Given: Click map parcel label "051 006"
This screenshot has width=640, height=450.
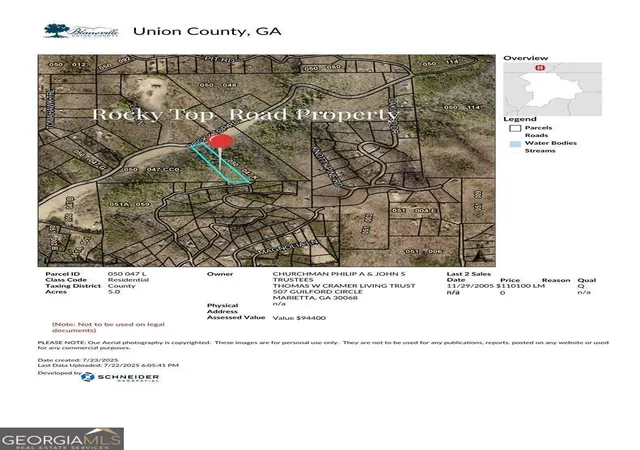Looking at the screenshot, I should point(423,251).
